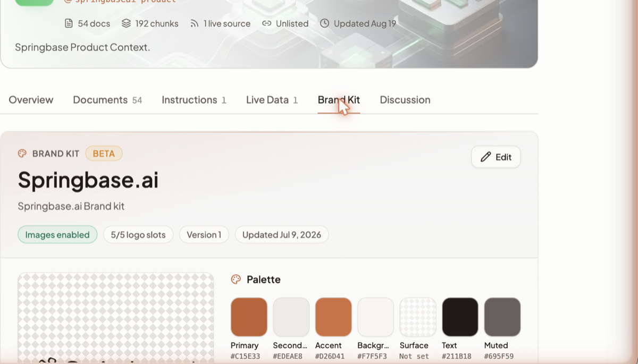Select the Background color swatch
638x364 pixels.
coord(376,317)
